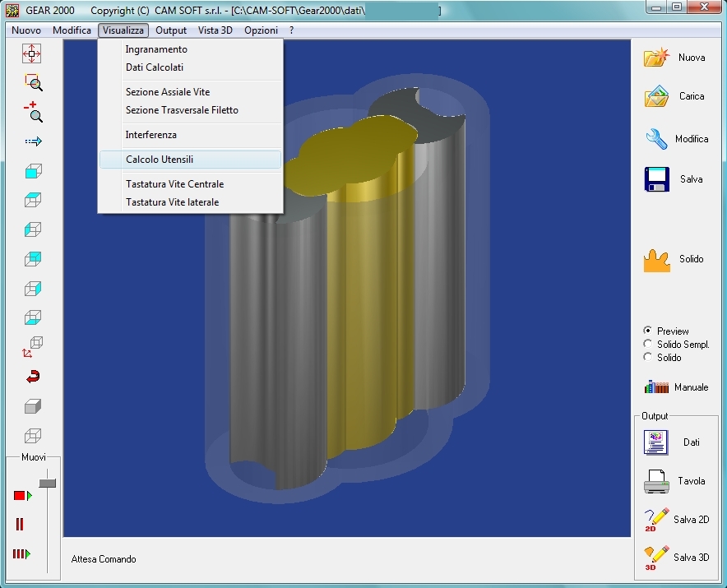Click the step-forward bars button in Muovi
The height and width of the screenshot is (588, 727).
[x=21, y=553]
